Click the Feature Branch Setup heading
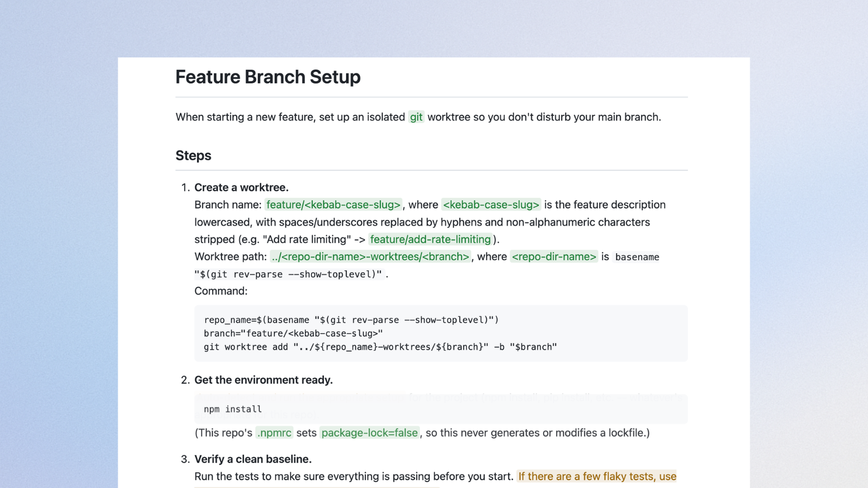The width and height of the screenshot is (868, 488). coord(268,77)
